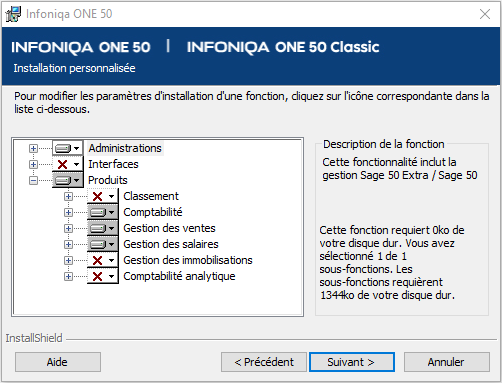Expand the Comptabilité analytique node

point(68,276)
